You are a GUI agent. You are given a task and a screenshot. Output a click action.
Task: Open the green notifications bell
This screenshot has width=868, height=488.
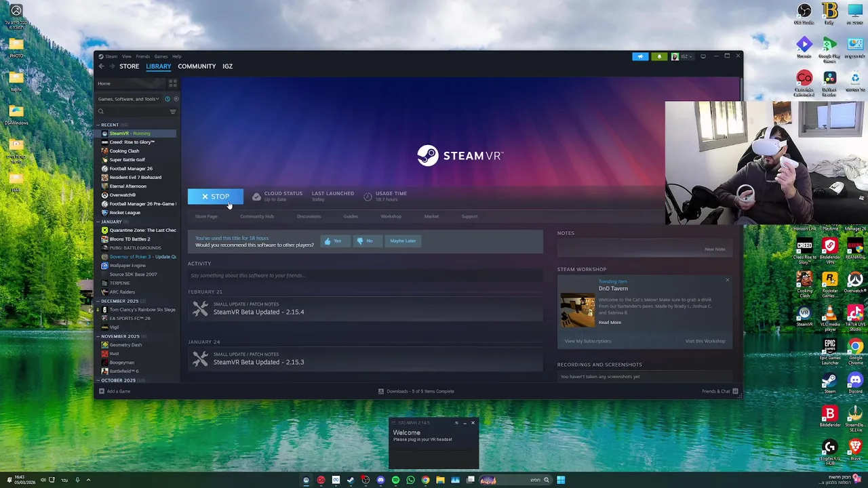[x=659, y=56]
